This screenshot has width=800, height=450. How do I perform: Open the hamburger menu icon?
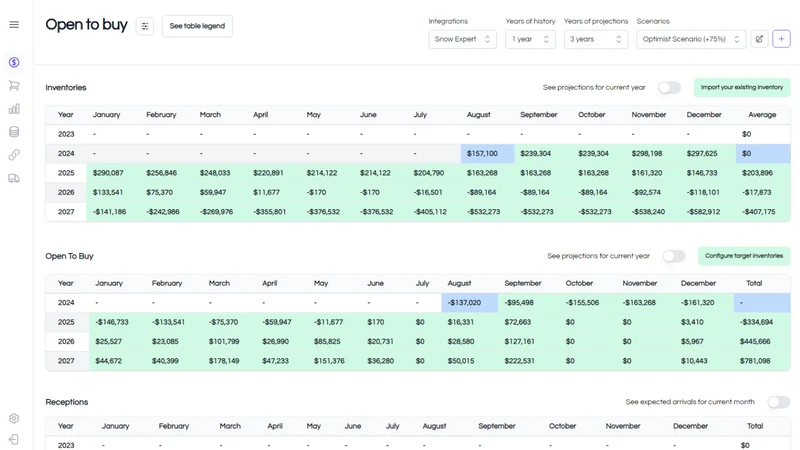pos(14,24)
